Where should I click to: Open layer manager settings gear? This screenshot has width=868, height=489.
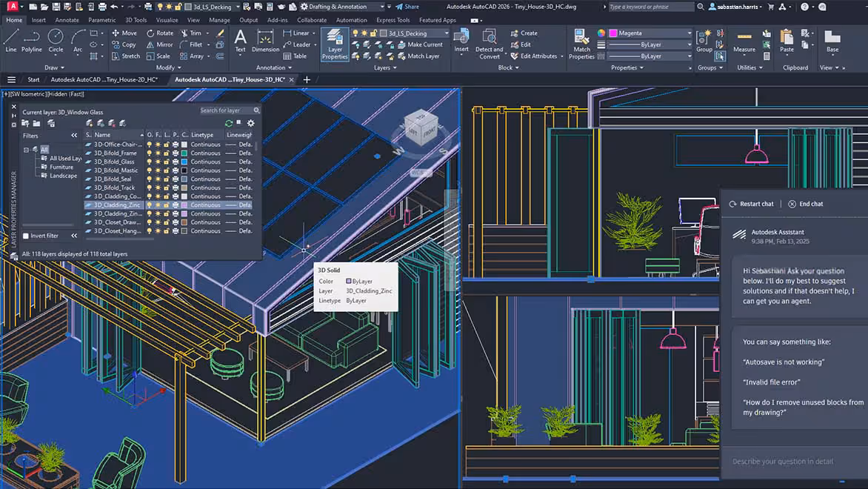pos(251,123)
